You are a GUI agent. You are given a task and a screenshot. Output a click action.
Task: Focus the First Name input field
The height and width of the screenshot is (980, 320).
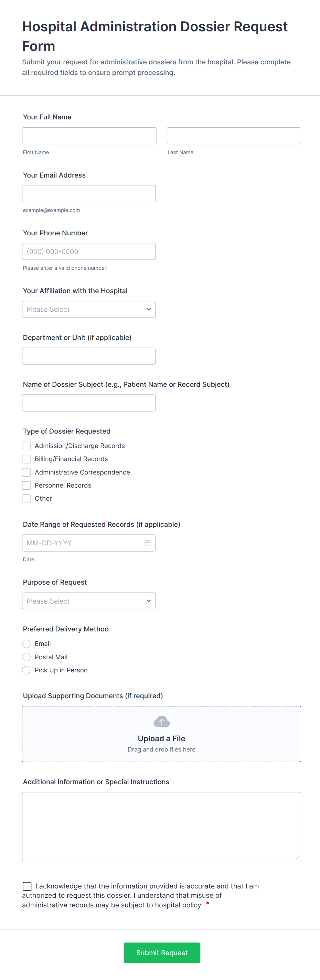(x=89, y=136)
